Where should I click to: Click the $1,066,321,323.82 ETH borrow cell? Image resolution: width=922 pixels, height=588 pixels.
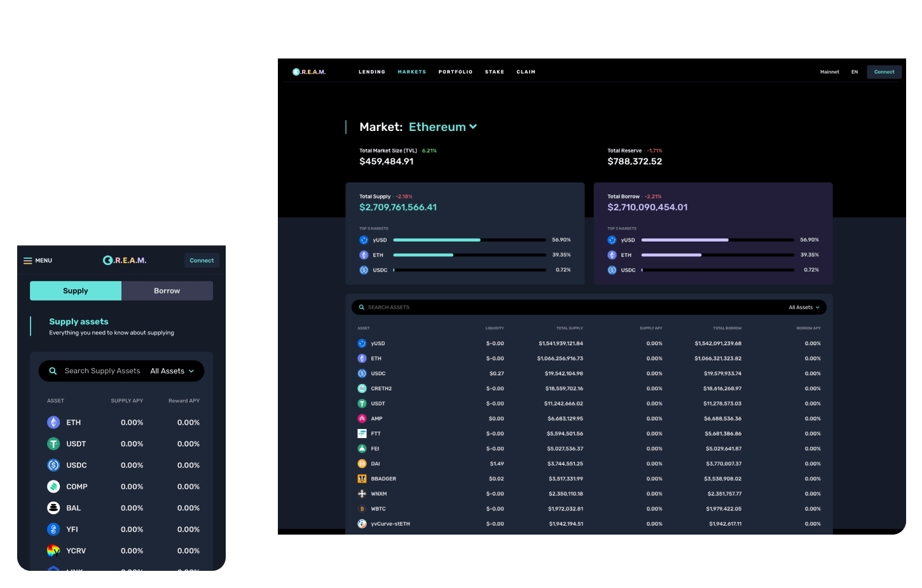point(718,359)
